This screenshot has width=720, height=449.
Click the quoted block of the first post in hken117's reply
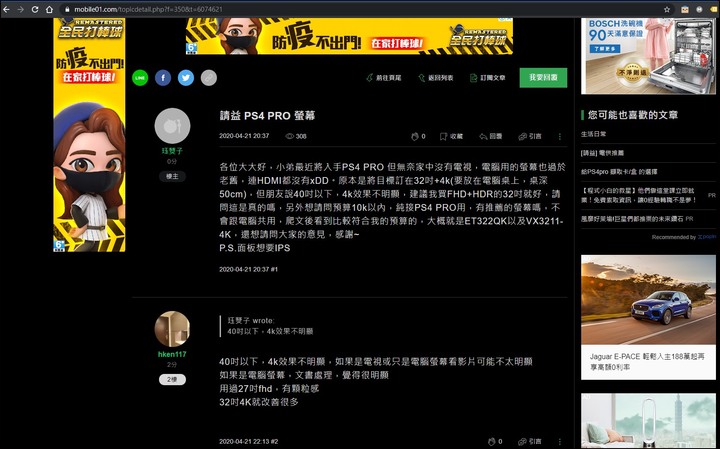tap(270, 326)
